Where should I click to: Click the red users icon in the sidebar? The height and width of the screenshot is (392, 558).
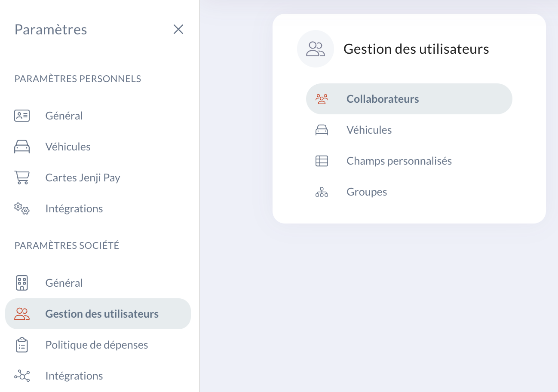pyautogui.click(x=22, y=314)
